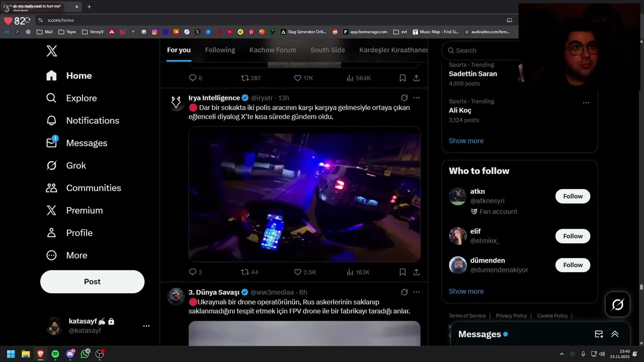Switch to the Following tab
The image size is (644, 362).
point(220,50)
